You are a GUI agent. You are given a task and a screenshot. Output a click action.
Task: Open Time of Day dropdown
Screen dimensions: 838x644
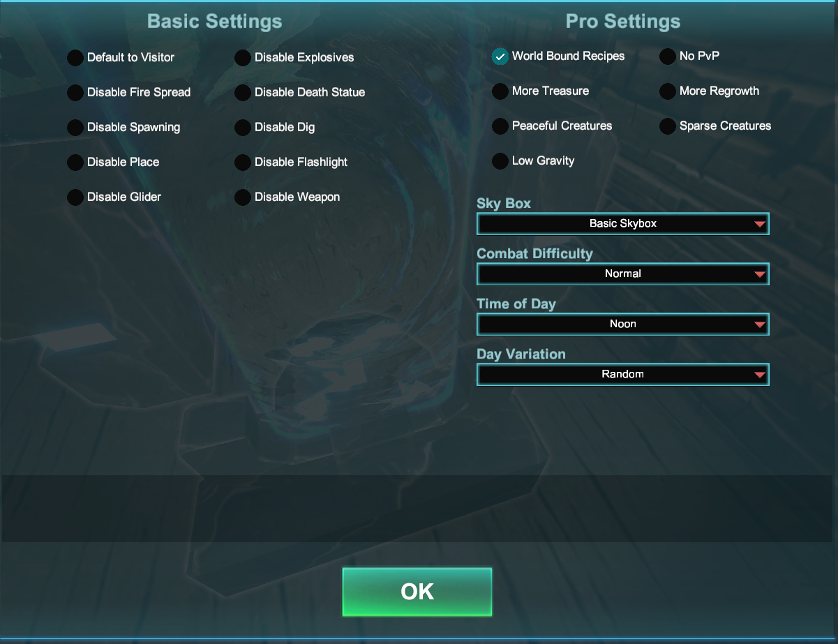(x=623, y=324)
